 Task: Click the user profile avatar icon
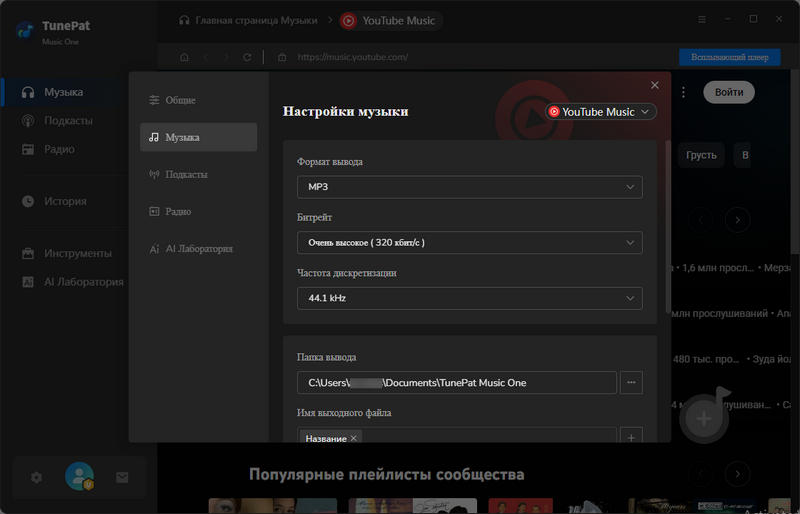79,476
